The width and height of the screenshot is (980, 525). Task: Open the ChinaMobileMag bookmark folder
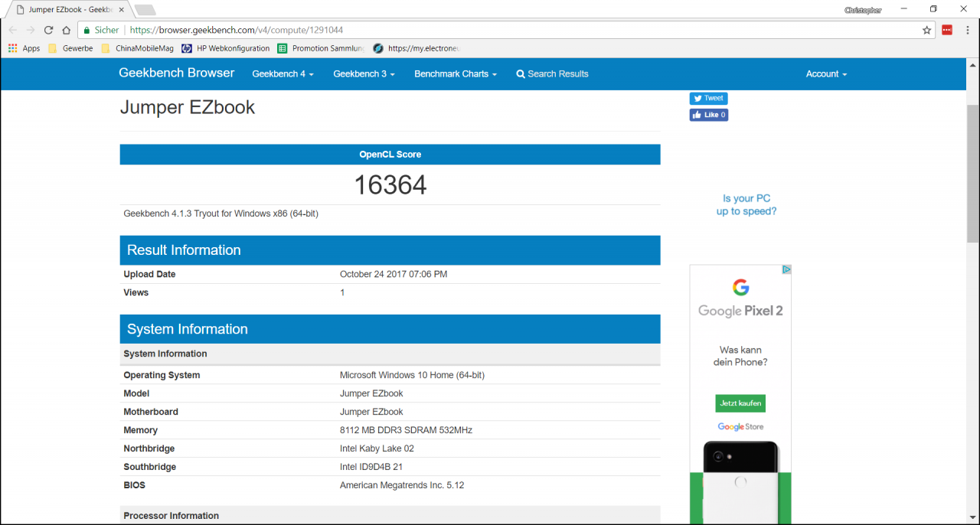point(138,48)
